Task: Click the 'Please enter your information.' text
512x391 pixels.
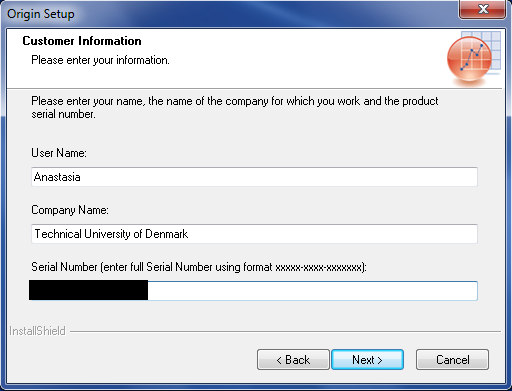Action: coord(100,60)
